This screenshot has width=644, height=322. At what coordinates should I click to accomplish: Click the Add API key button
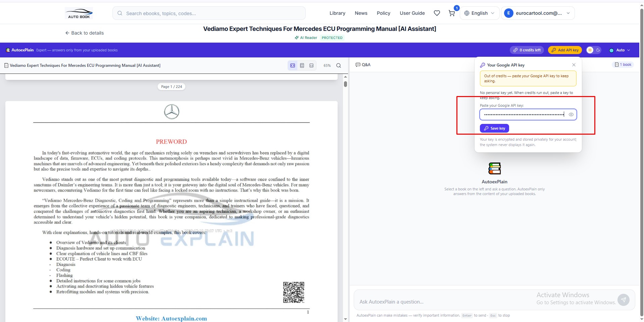[565, 50]
